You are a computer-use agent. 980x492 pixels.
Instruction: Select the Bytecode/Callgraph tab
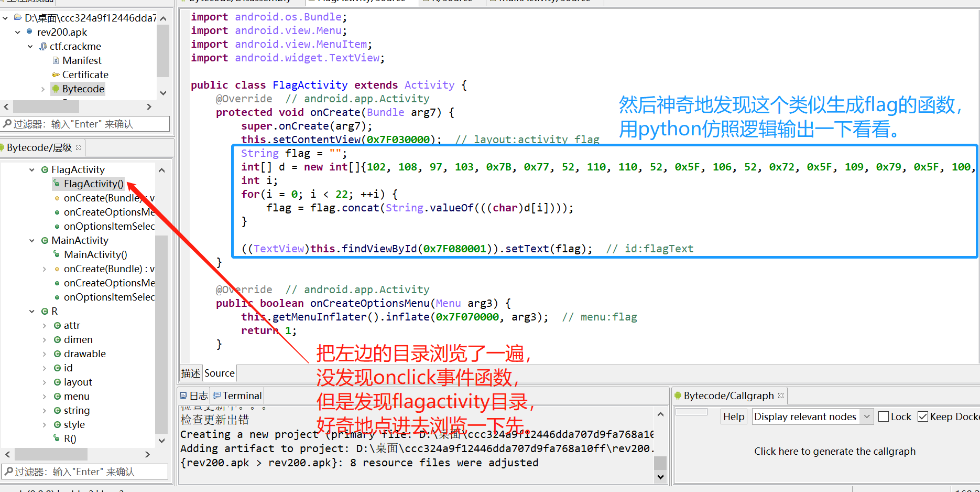pos(729,395)
